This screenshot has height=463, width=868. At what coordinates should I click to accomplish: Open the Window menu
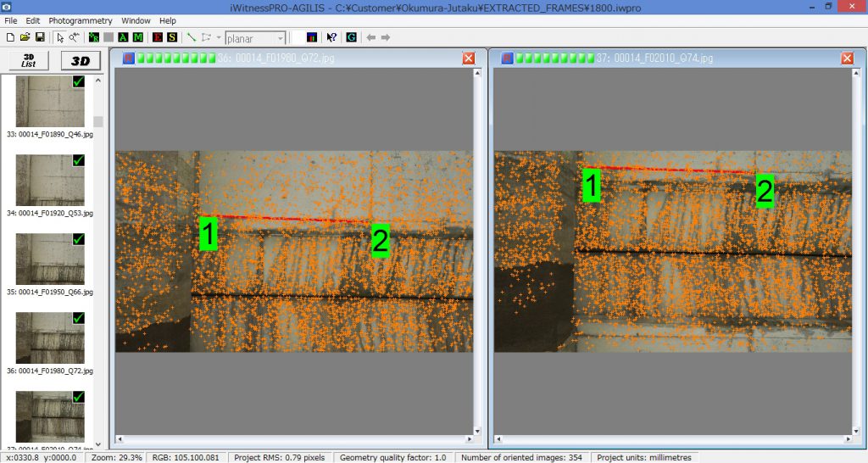tap(136, 20)
